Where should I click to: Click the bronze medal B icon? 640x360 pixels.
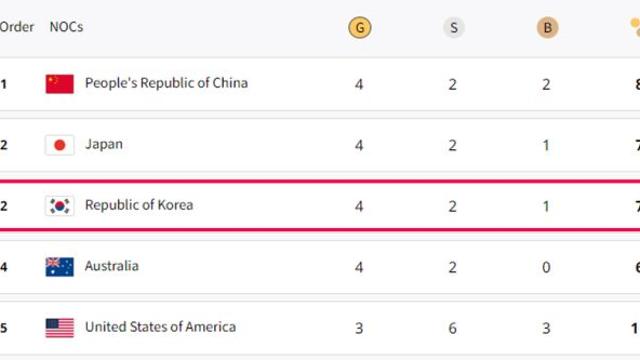(547, 27)
